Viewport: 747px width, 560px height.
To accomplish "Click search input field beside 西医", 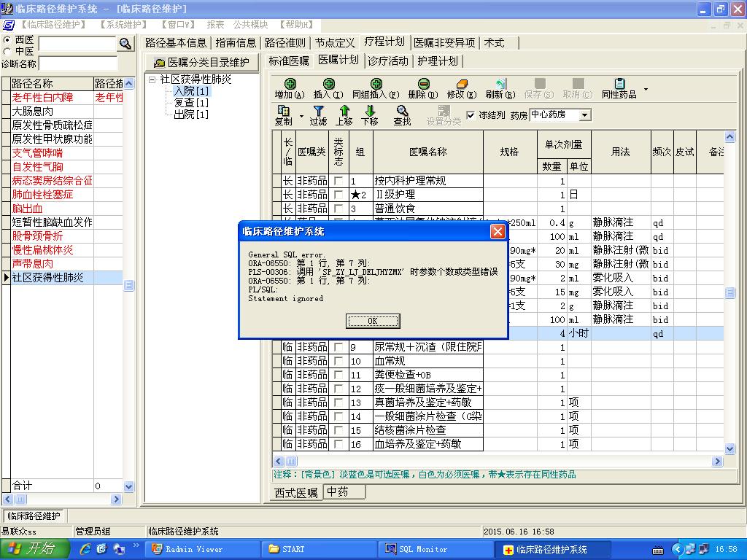I will 77,44.
